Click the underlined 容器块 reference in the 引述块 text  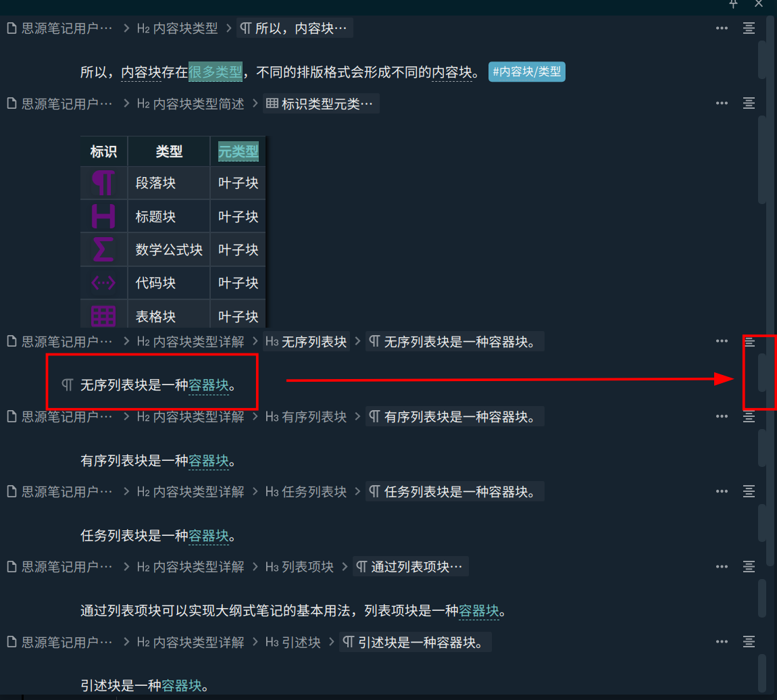[x=181, y=685]
